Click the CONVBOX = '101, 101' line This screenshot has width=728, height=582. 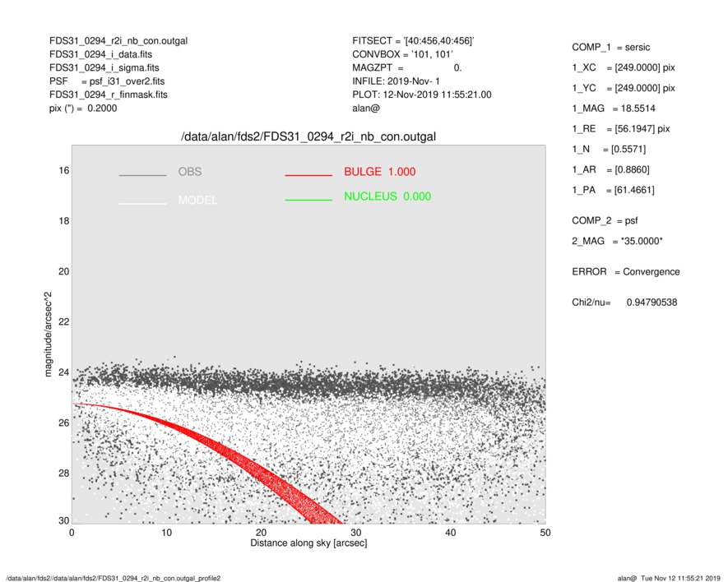pyautogui.click(x=402, y=54)
